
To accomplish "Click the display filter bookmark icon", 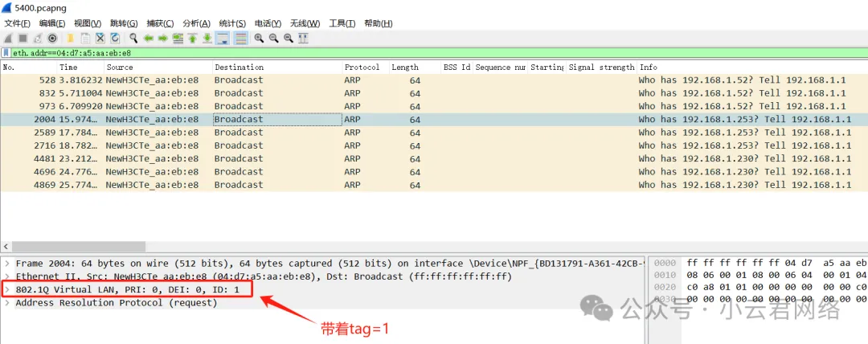I will point(6,52).
